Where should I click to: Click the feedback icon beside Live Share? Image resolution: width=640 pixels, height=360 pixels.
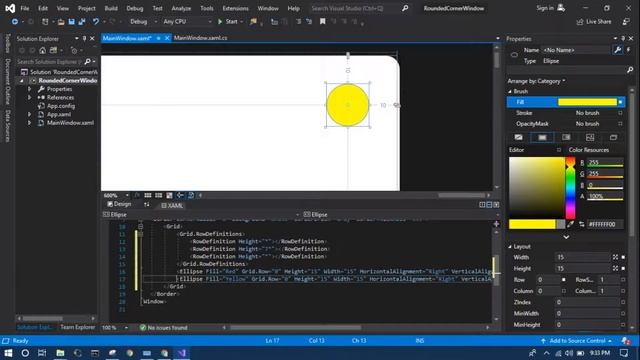click(626, 22)
